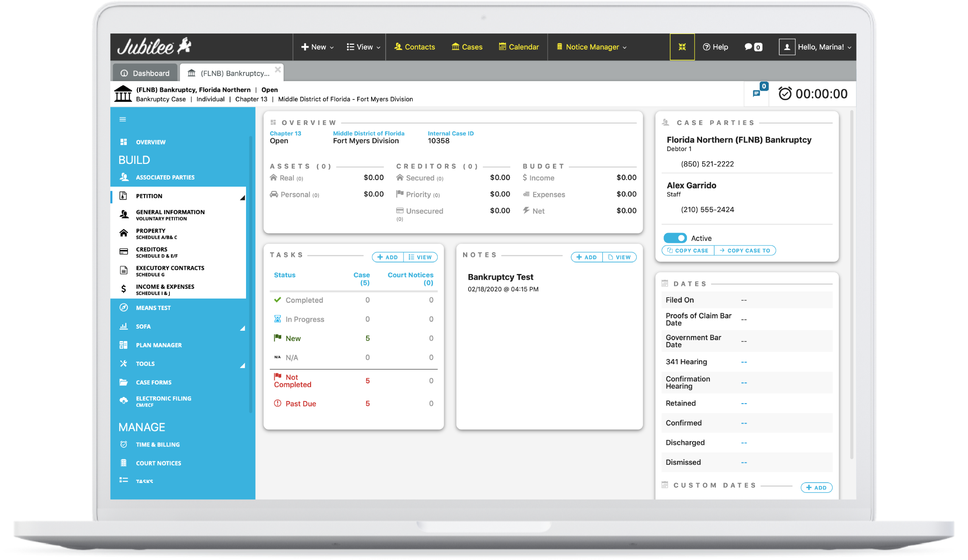Click the Plan Manager icon
This screenshot has width=968, height=560.
point(123,345)
